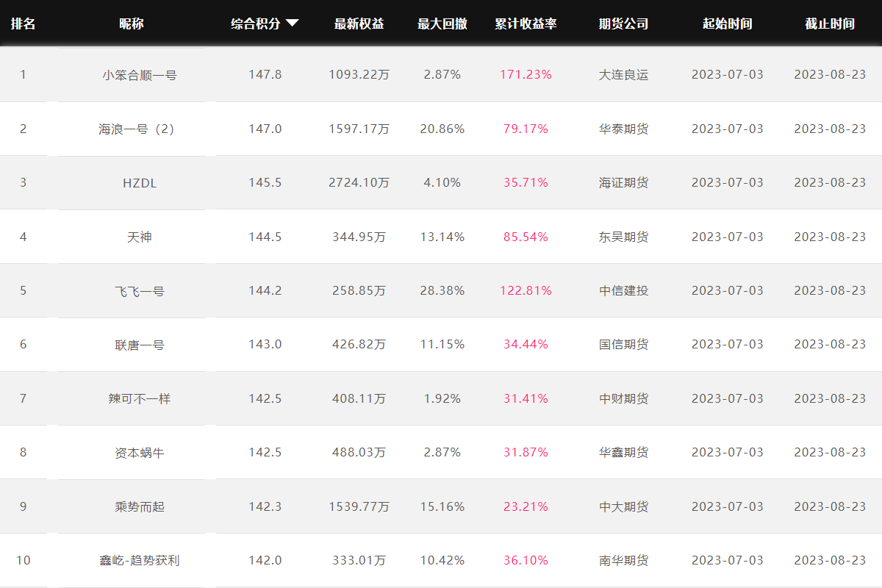
Task: Click the score 147.0
Action: tap(265, 129)
